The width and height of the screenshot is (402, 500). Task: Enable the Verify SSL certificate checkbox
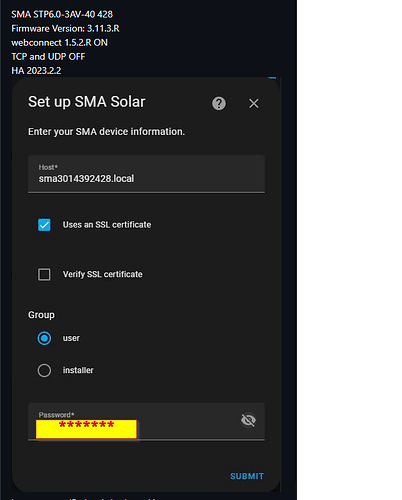(x=44, y=275)
